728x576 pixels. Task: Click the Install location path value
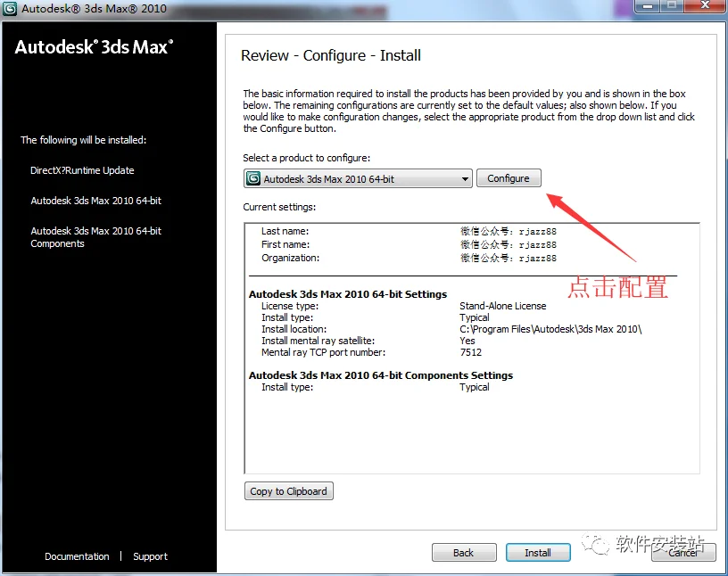[550, 329]
